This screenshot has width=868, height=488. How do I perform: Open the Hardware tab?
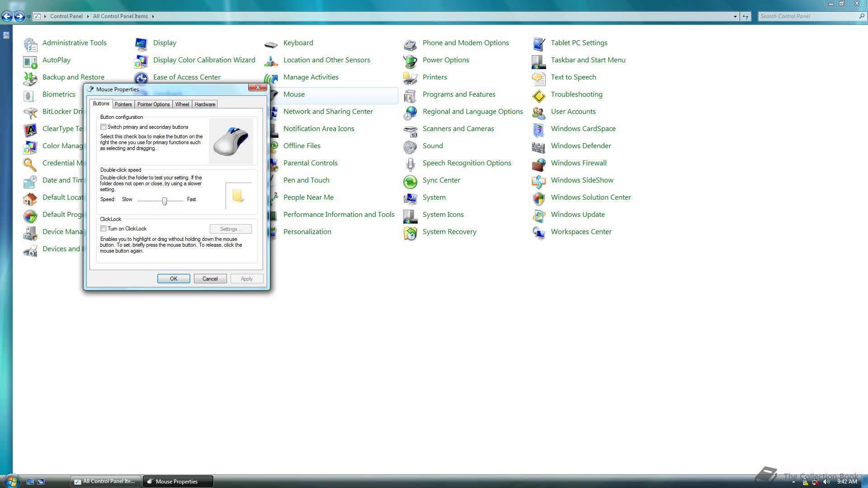point(205,104)
